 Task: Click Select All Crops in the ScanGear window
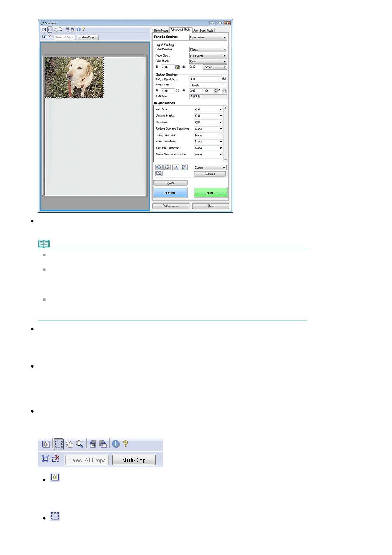[64, 37]
